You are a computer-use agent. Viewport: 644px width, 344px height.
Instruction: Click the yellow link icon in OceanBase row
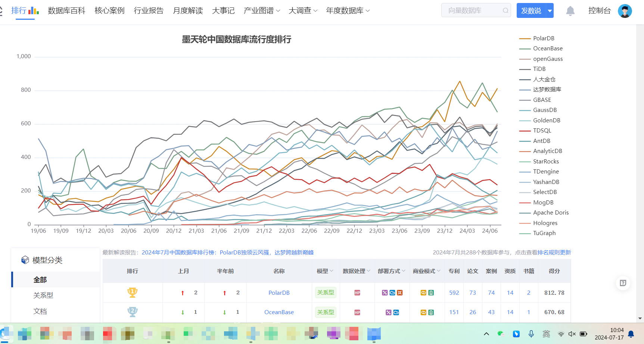click(423, 312)
